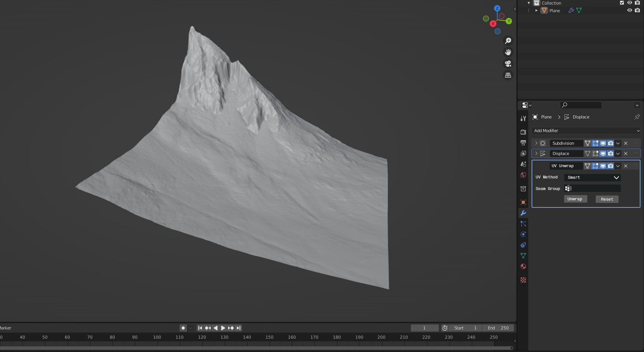Toggle Plane render camera icon in outliner
Image resolution: width=644 pixels, height=352 pixels.
click(x=637, y=10)
